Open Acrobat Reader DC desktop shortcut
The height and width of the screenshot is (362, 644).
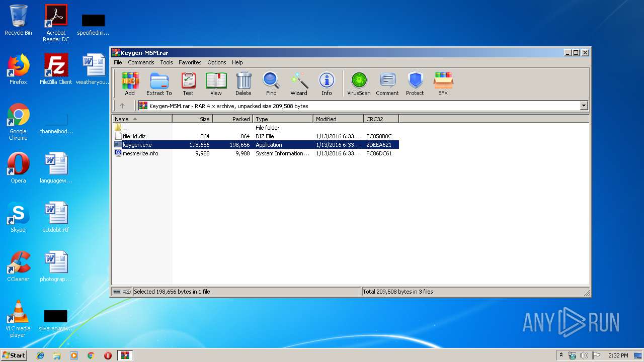(x=56, y=23)
